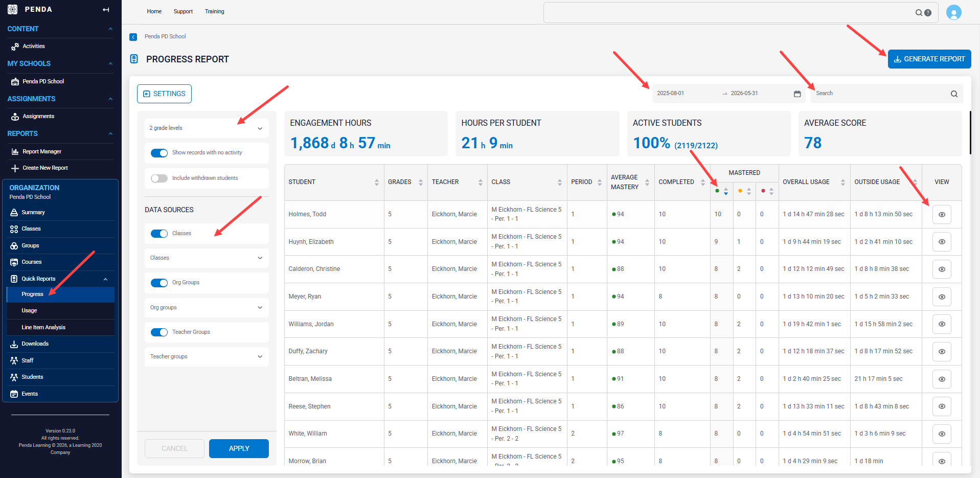Click the back arrow beside Penda PD School
The image size is (980, 478).
click(x=133, y=37)
